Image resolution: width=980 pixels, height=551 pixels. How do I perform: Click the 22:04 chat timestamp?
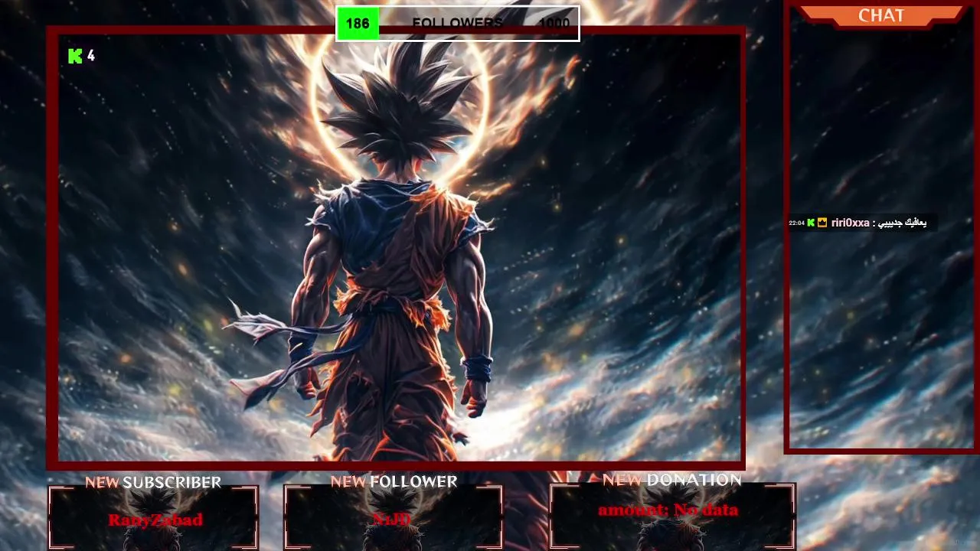(796, 223)
